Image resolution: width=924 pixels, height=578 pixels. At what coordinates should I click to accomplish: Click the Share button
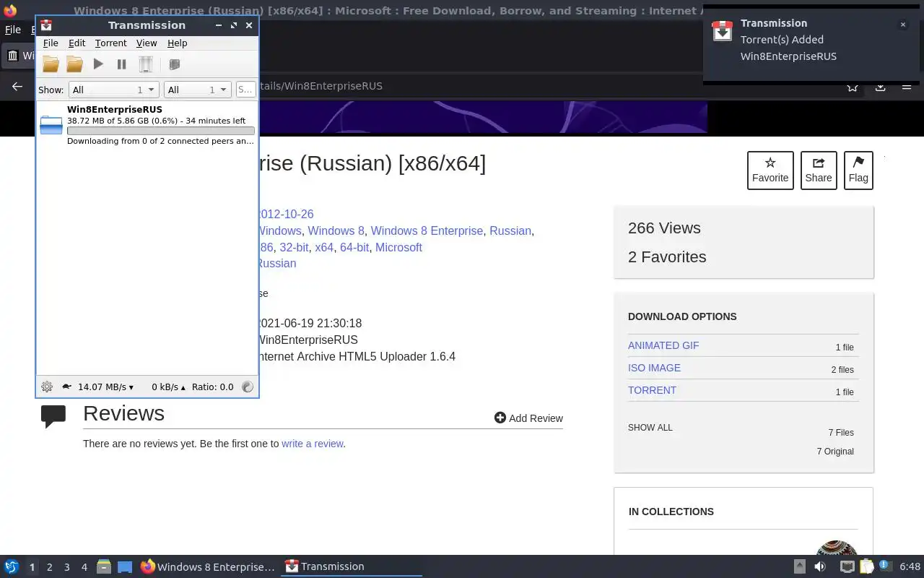pyautogui.click(x=819, y=171)
